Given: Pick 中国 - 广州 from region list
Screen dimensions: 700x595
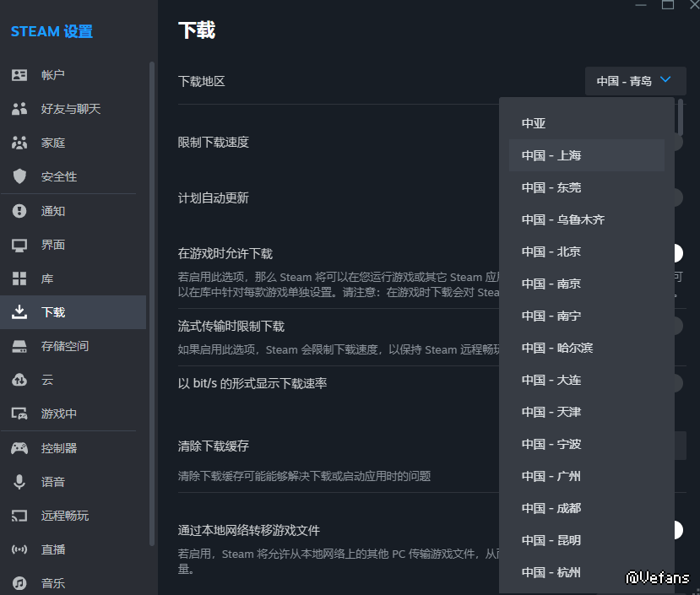Looking at the screenshot, I should (587, 476).
